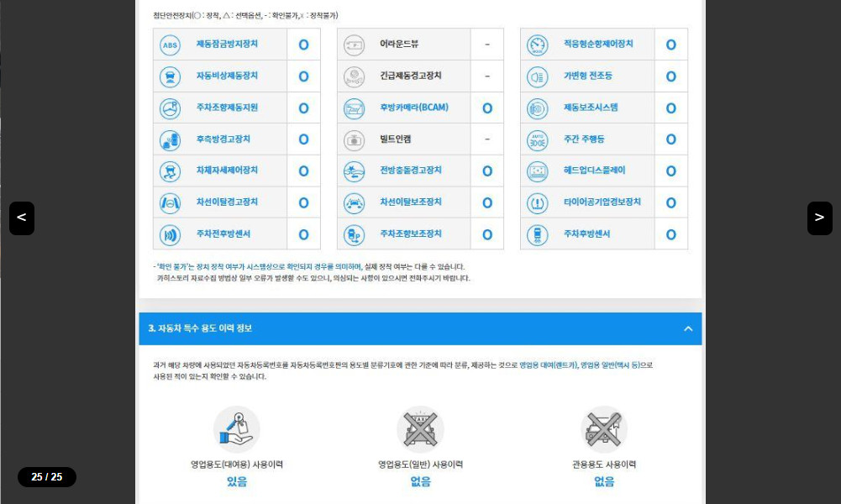Click the 후방카메라(BCAM) icon

(354, 108)
